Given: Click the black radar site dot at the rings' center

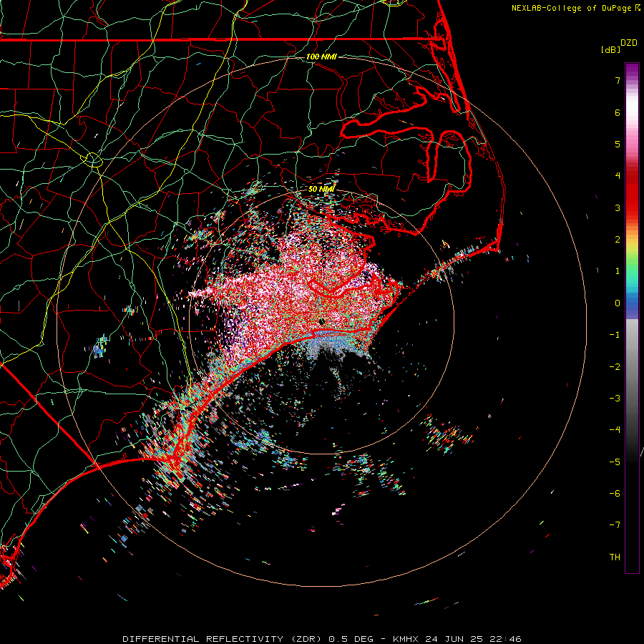Looking at the screenshot, I should (321, 321).
